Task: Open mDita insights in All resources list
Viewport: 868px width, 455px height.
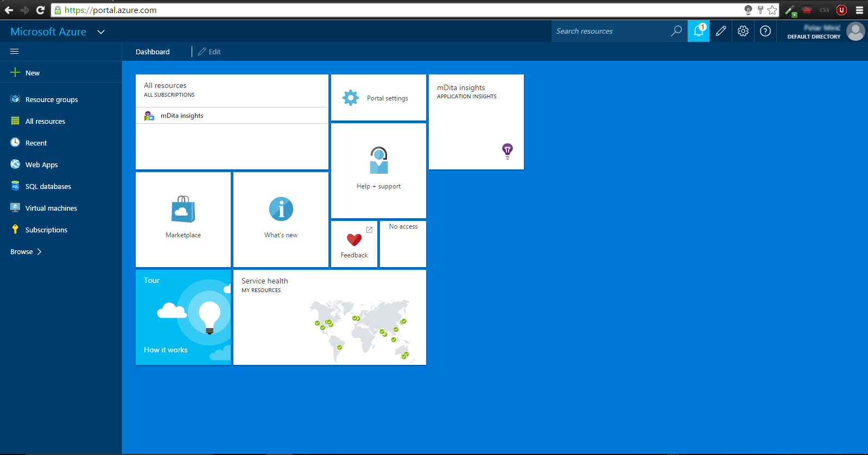Action: coord(182,116)
